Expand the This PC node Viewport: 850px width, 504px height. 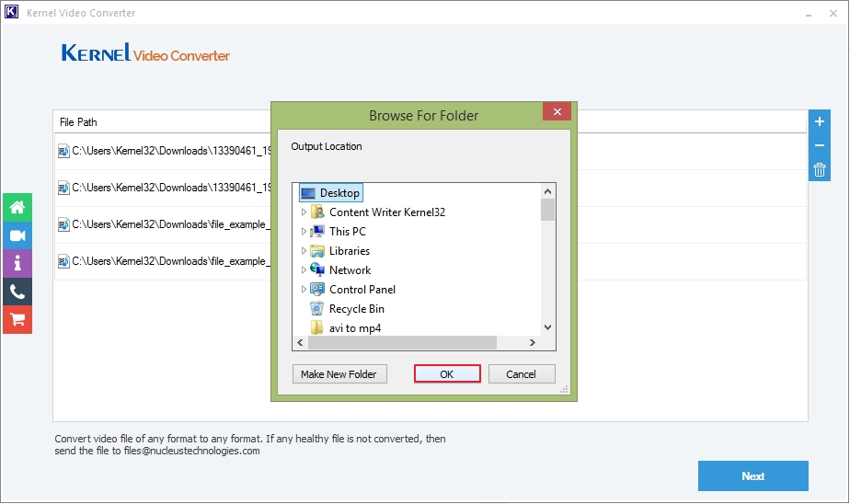pyautogui.click(x=304, y=232)
